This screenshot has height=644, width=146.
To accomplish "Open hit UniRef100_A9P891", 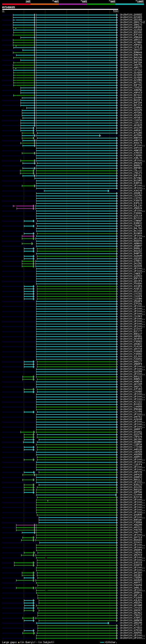I will click(x=131, y=27).
